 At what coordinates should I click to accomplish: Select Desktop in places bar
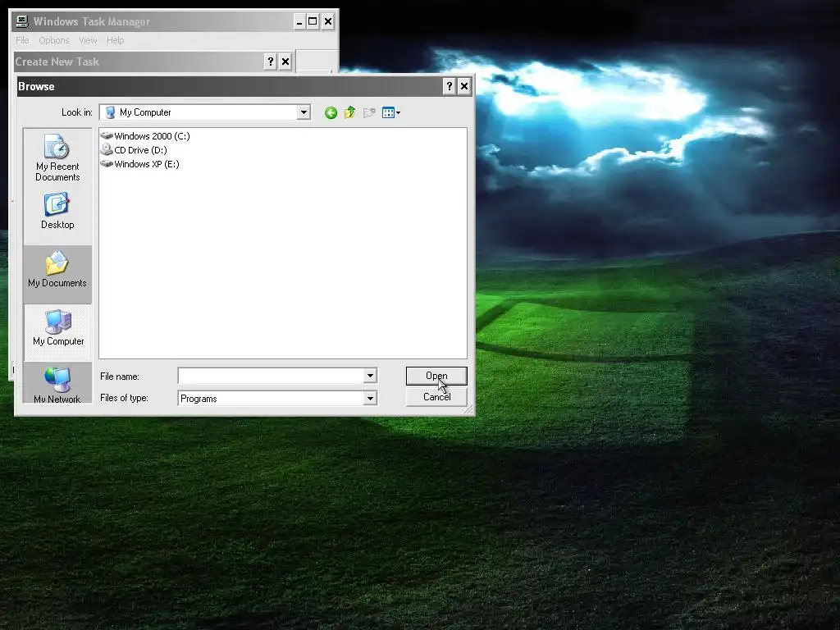click(57, 212)
